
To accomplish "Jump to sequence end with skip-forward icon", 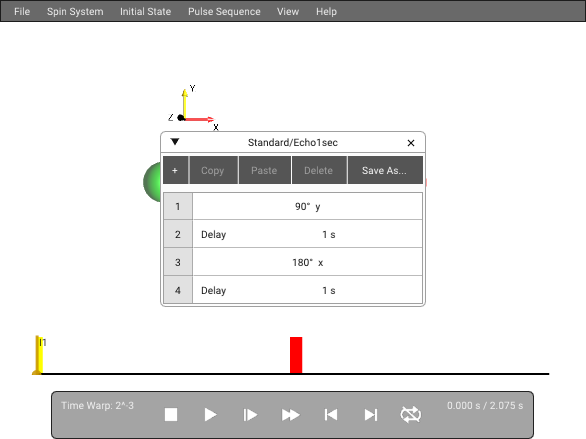I will coord(371,415).
